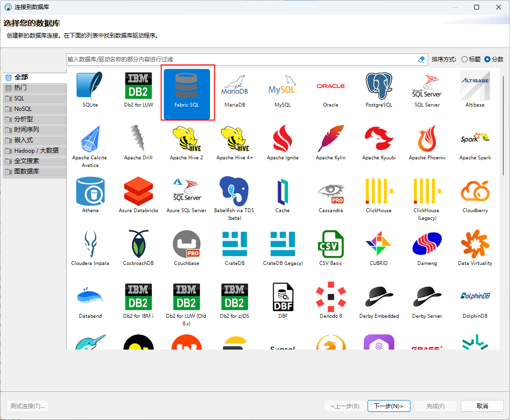Open the NoSQL category
This screenshot has height=420, width=510.
tap(34, 109)
